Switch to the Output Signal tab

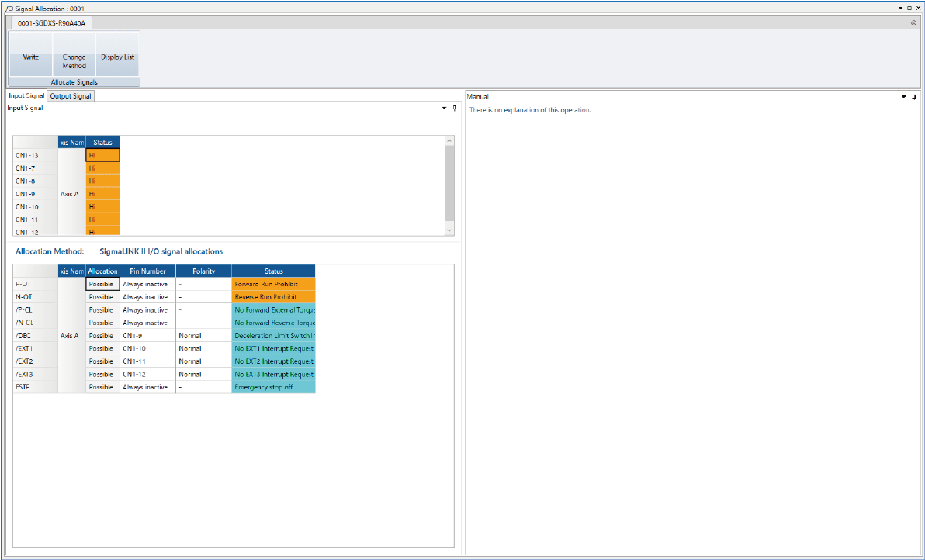[x=71, y=96]
